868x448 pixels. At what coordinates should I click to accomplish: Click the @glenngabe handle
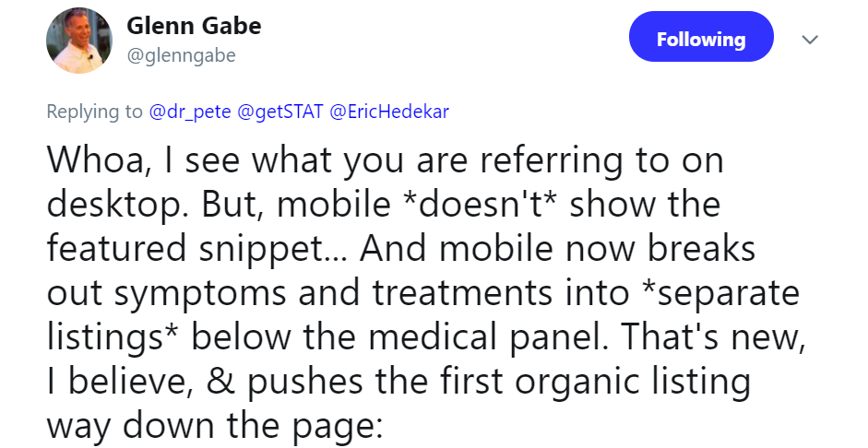point(182,56)
